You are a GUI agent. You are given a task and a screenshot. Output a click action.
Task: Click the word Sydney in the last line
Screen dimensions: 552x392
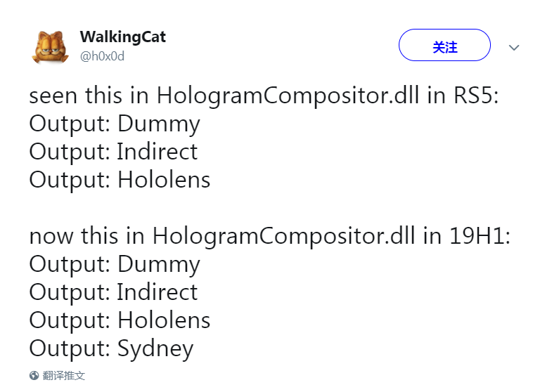155,349
